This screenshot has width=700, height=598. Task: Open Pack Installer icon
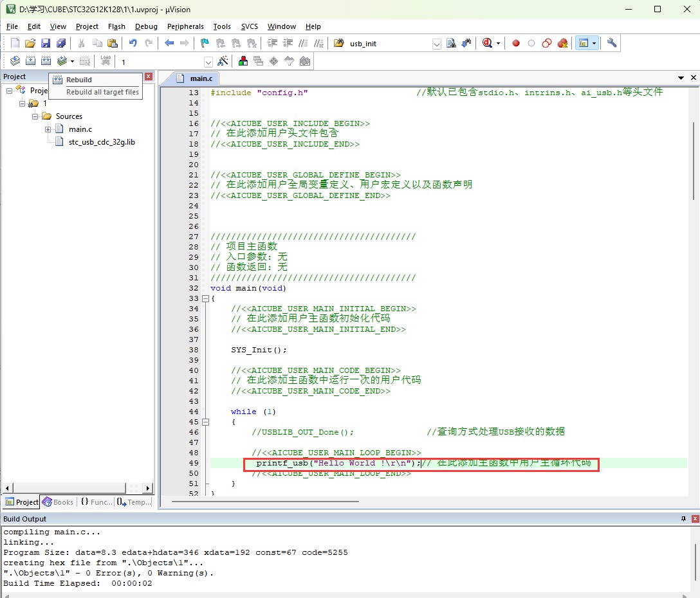click(x=305, y=61)
